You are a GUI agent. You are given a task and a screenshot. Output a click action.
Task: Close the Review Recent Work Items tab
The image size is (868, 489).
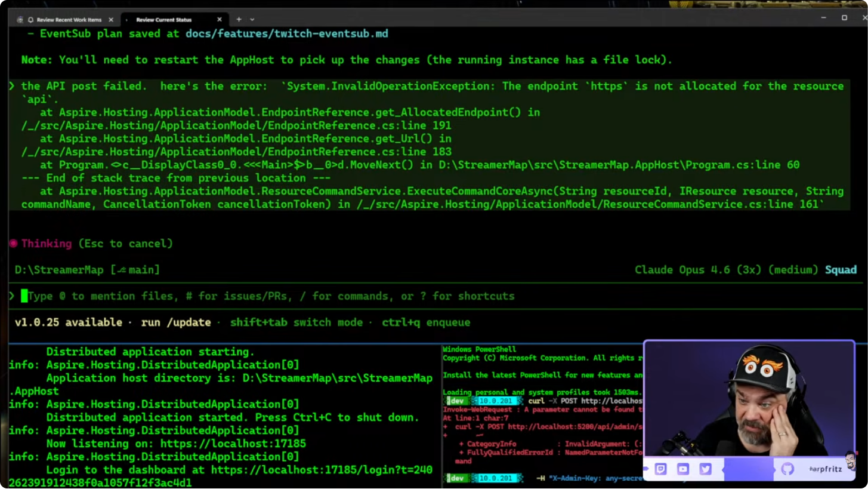[111, 20]
